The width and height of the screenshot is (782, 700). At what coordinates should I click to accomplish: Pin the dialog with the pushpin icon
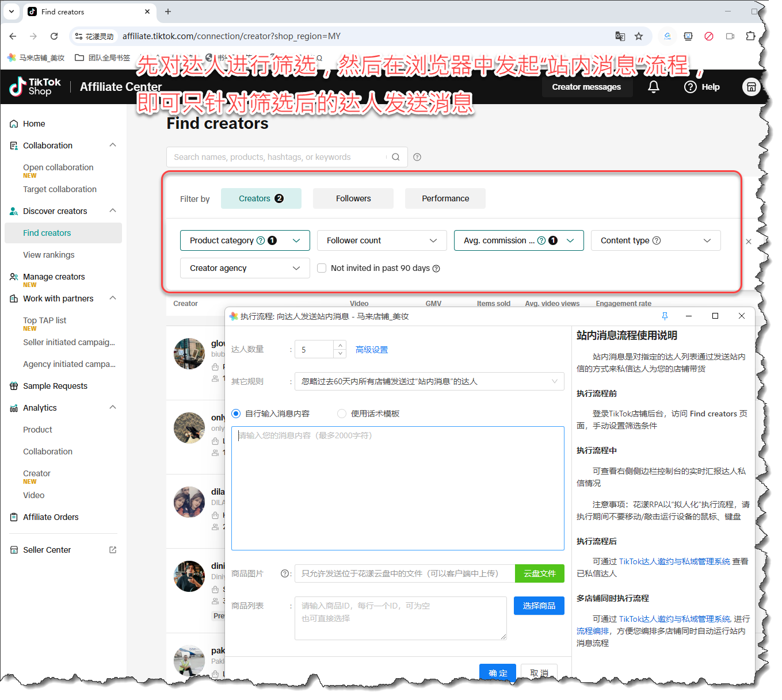(x=665, y=316)
